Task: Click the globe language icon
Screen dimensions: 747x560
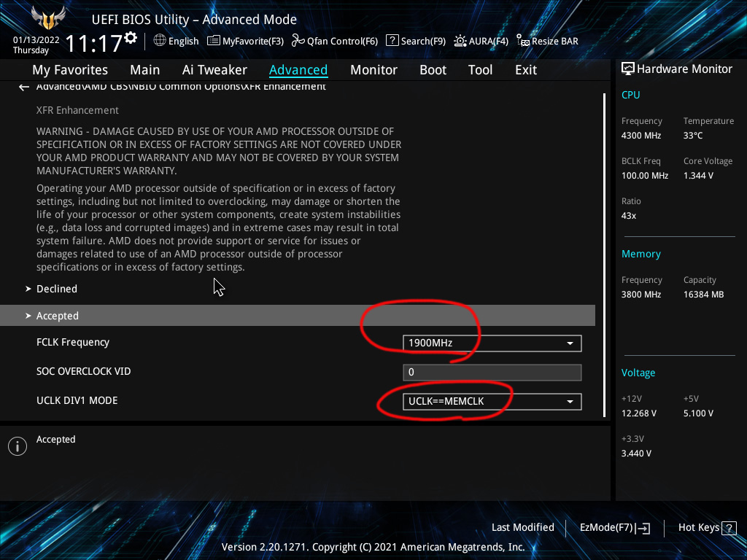Action: pyautogui.click(x=160, y=41)
